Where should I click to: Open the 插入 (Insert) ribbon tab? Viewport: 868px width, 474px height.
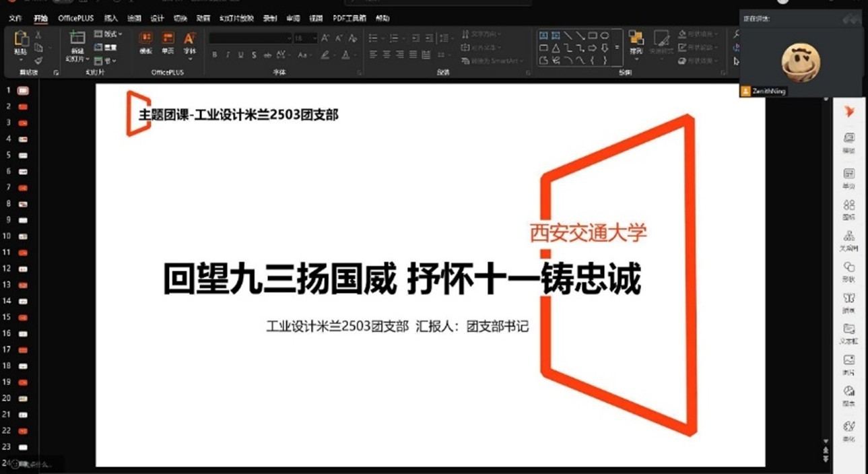[x=111, y=18]
